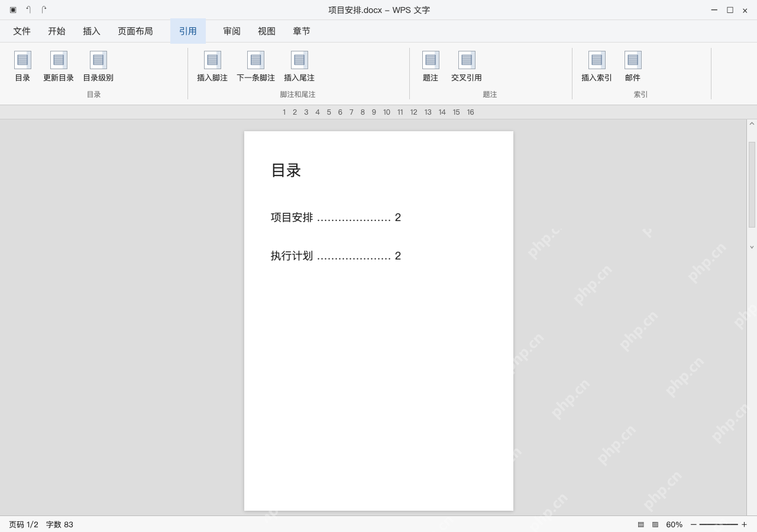
Task: Select the 引用 tab
Action: [188, 31]
